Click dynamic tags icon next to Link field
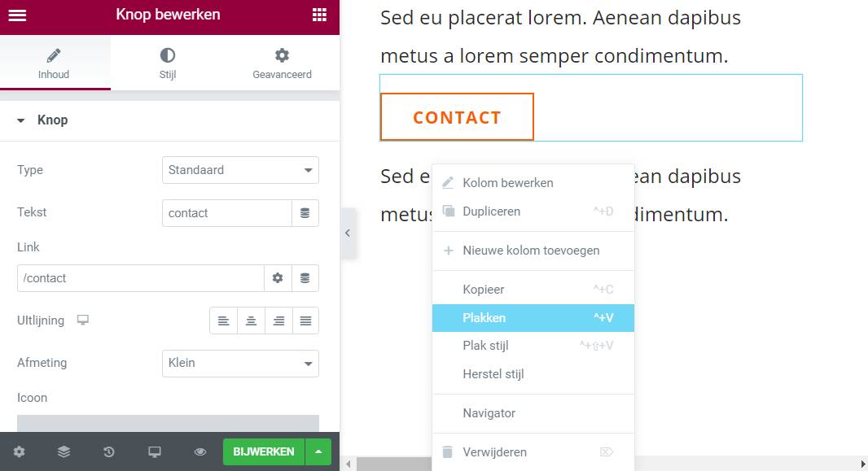The image size is (868, 471). [x=305, y=278]
